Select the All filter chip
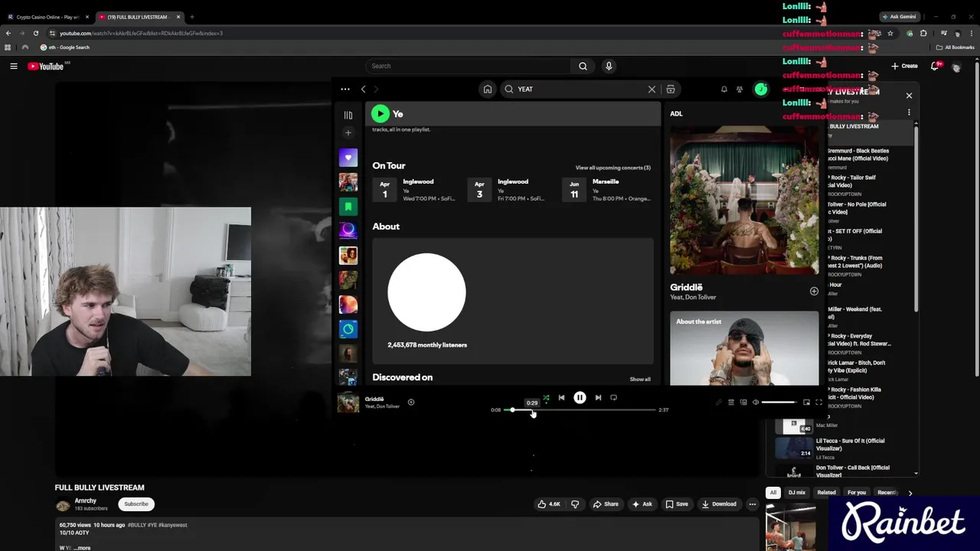The image size is (980, 551). pyautogui.click(x=773, y=493)
